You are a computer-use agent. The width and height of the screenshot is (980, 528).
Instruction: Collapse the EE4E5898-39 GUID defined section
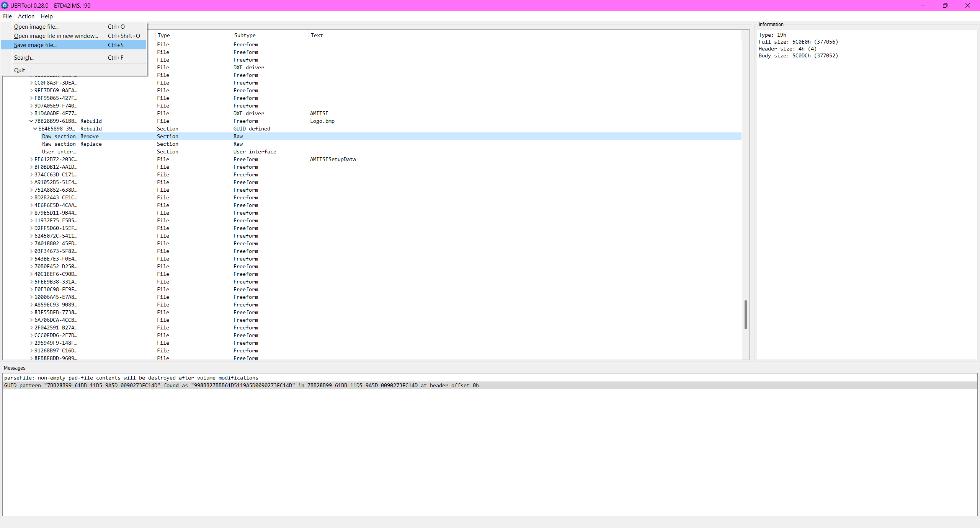[x=35, y=129]
